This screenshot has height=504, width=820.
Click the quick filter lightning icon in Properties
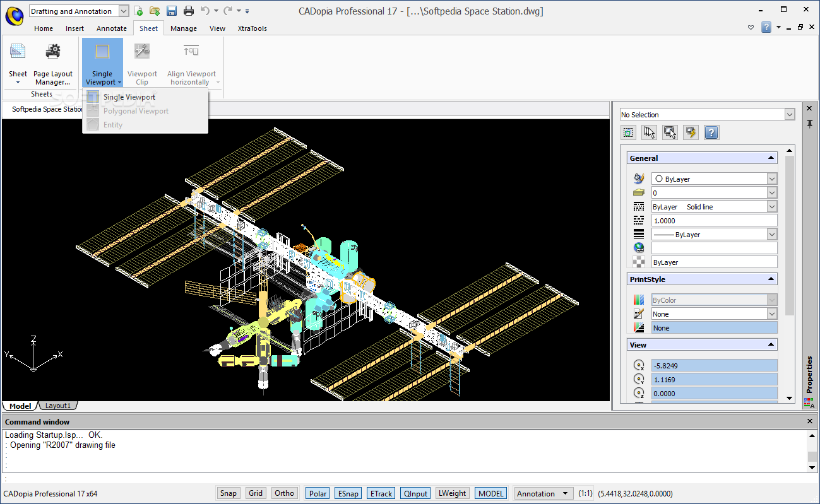(x=691, y=132)
